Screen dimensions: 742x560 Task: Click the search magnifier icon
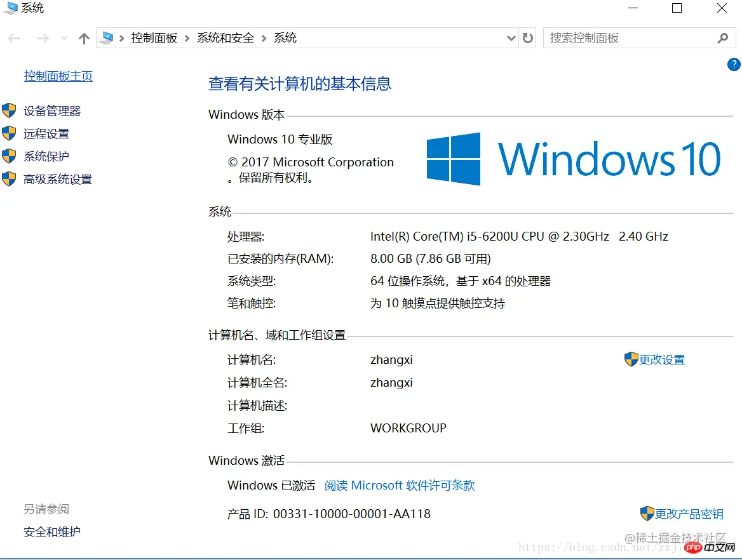(x=723, y=38)
